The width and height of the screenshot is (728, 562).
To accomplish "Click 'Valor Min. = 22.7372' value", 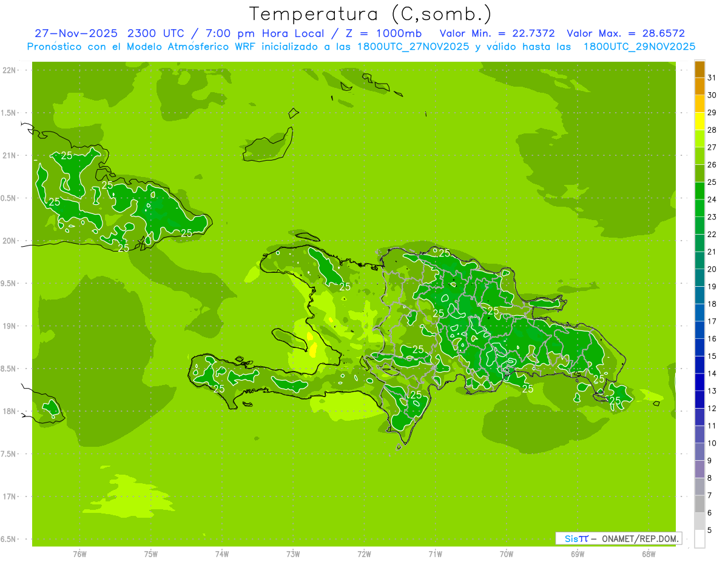I will click(497, 33).
